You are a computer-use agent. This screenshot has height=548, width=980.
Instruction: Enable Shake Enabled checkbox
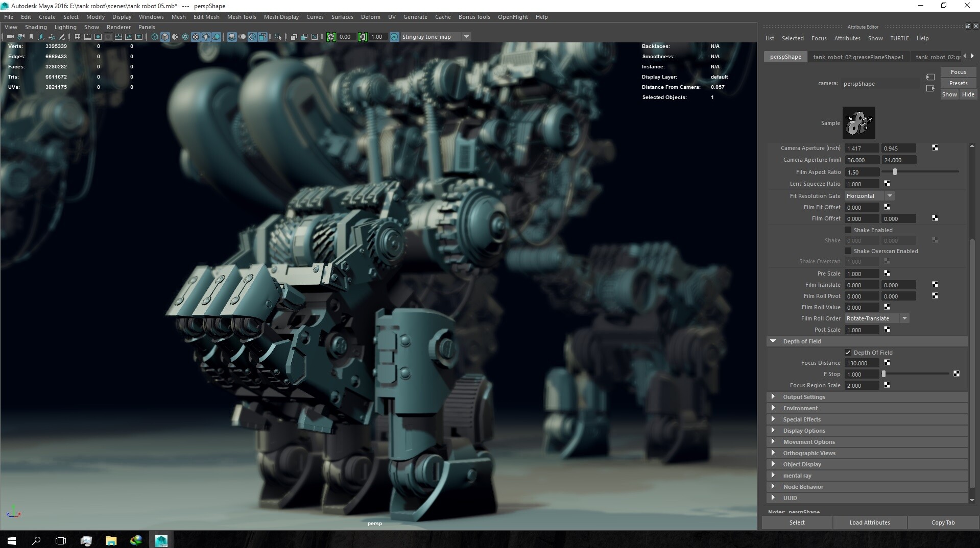point(848,230)
